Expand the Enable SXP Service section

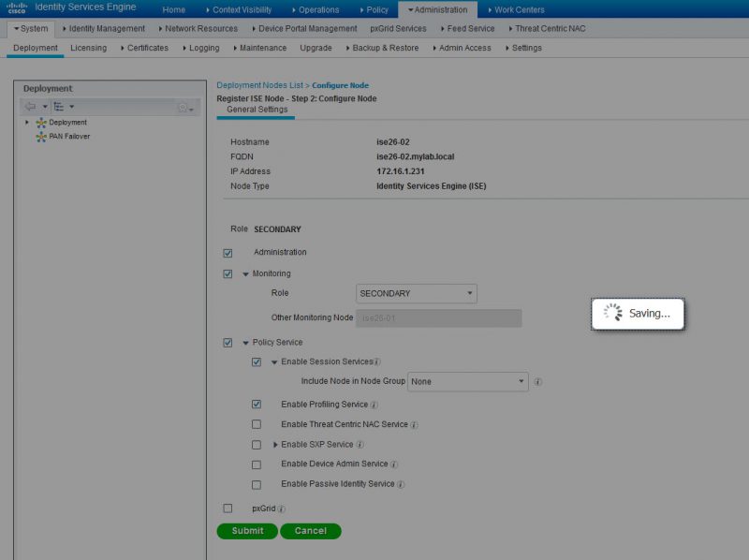274,444
